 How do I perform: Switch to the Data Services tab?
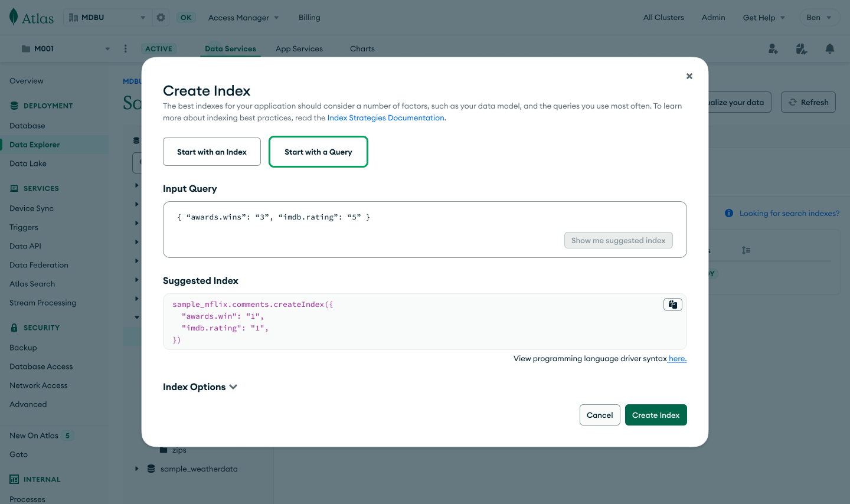pyautogui.click(x=230, y=49)
